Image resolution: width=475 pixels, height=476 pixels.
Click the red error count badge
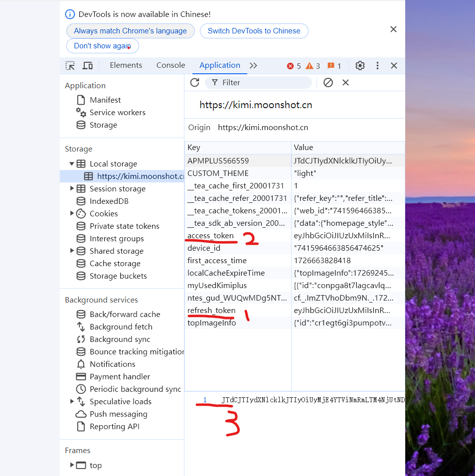(294, 66)
